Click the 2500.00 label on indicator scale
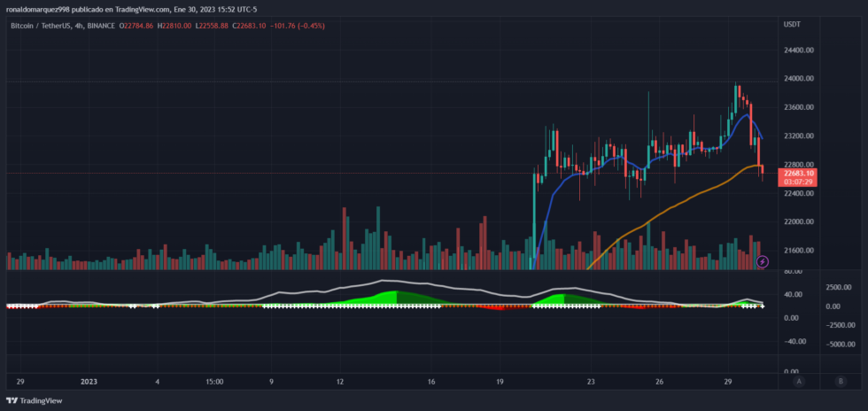This screenshot has width=868, height=411. (x=838, y=288)
